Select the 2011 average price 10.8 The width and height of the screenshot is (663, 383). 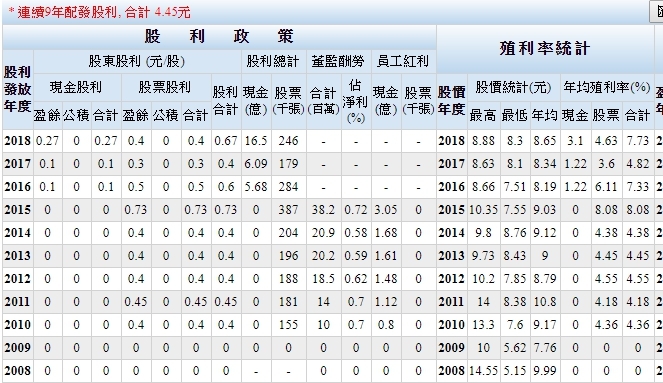point(545,302)
